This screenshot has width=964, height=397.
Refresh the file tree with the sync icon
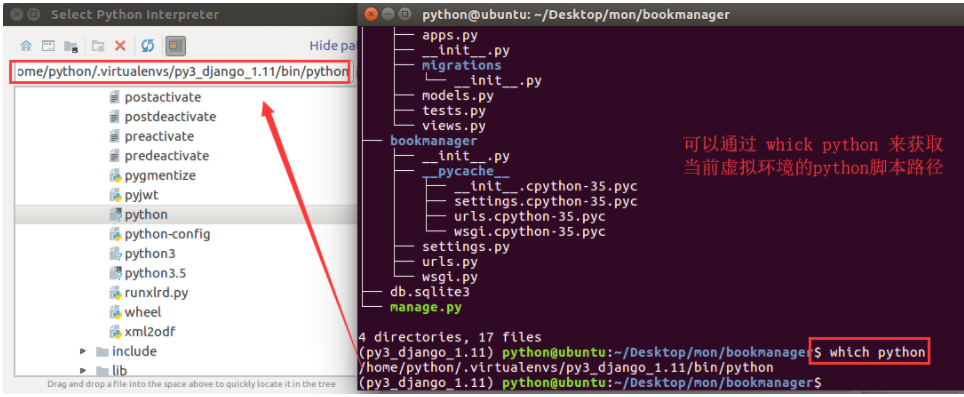pyautogui.click(x=148, y=46)
